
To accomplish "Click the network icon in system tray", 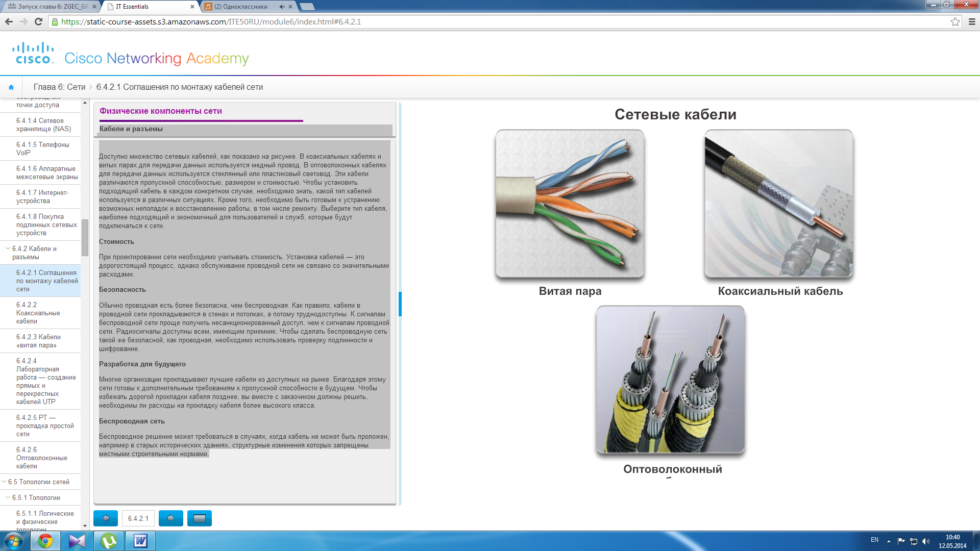I will click(914, 541).
